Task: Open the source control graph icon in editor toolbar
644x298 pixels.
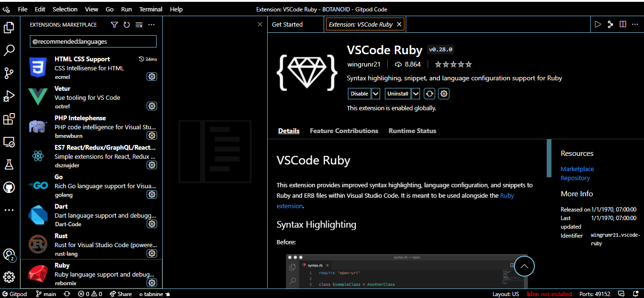Action: click(610, 24)
